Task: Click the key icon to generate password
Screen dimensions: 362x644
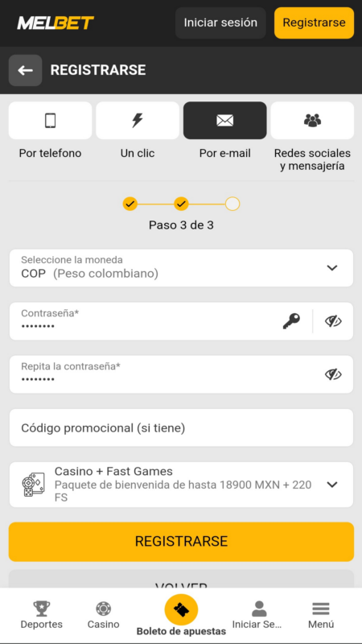Action: coord(291,321)
